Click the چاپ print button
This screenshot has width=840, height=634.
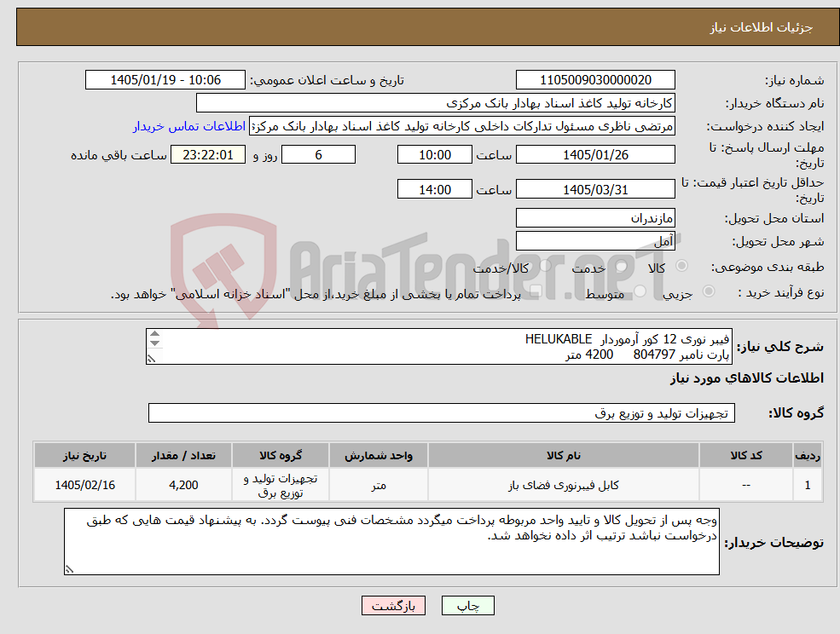(467, 606)
